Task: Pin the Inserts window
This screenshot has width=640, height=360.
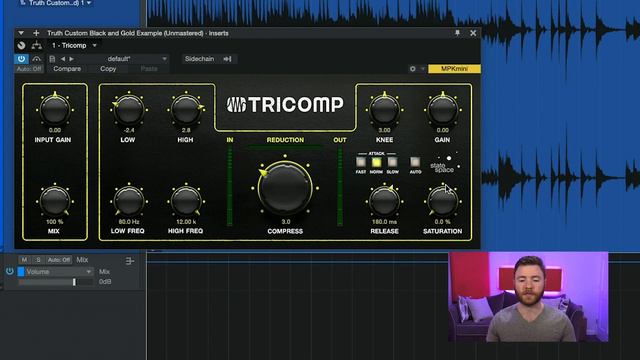Action: coord(458,33)
